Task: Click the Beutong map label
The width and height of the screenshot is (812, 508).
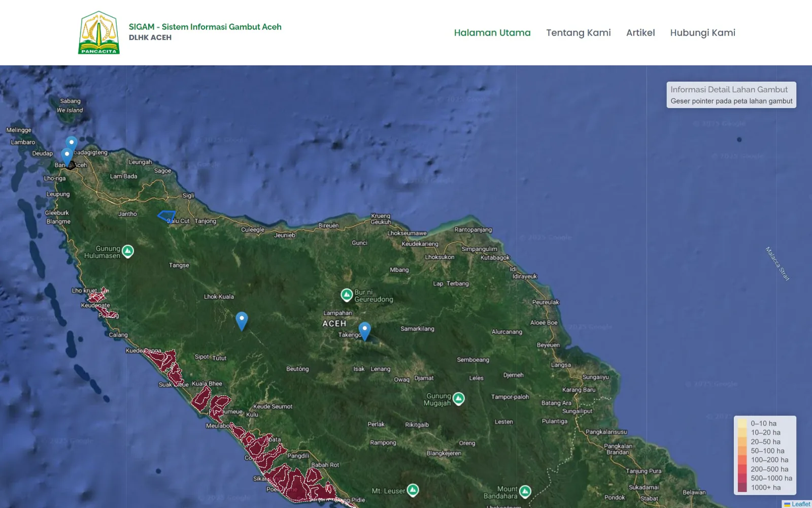Action: (x=297, y=369)
